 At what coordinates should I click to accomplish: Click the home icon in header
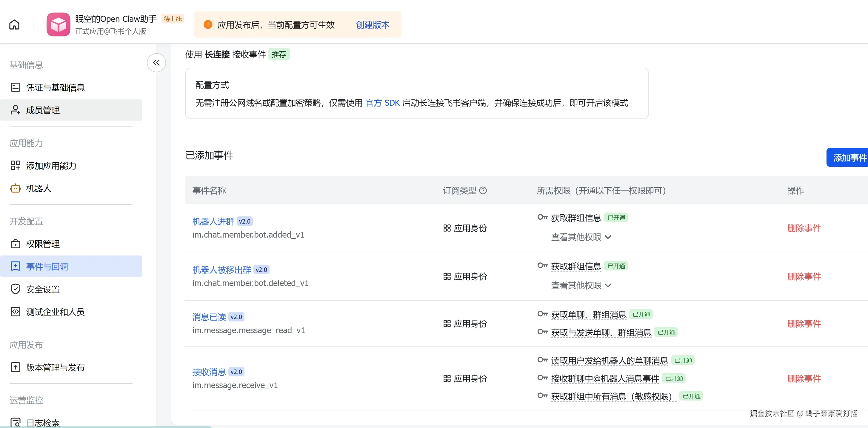pyautogui.click(x=14, y=24)
